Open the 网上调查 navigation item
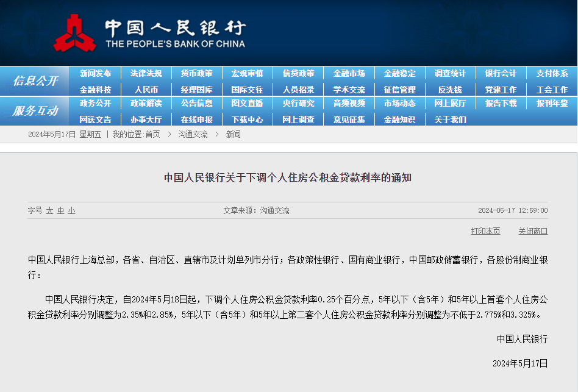The image size is (578, 392). click(298, 119)
